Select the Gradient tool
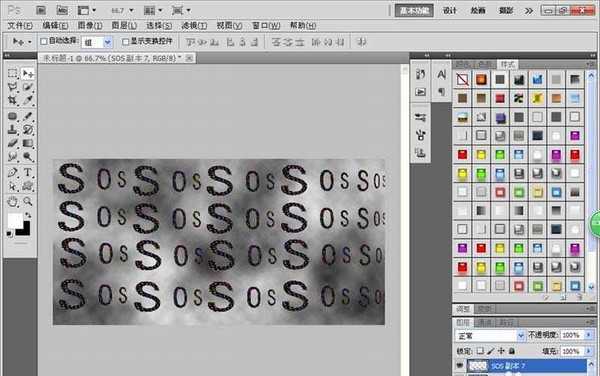 click(28, 143)
